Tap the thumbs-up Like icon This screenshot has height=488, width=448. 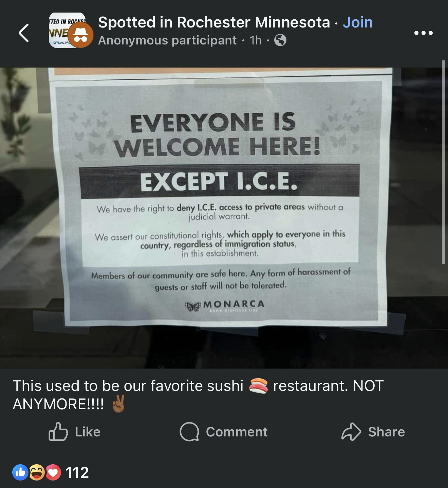tap(58, 432)
